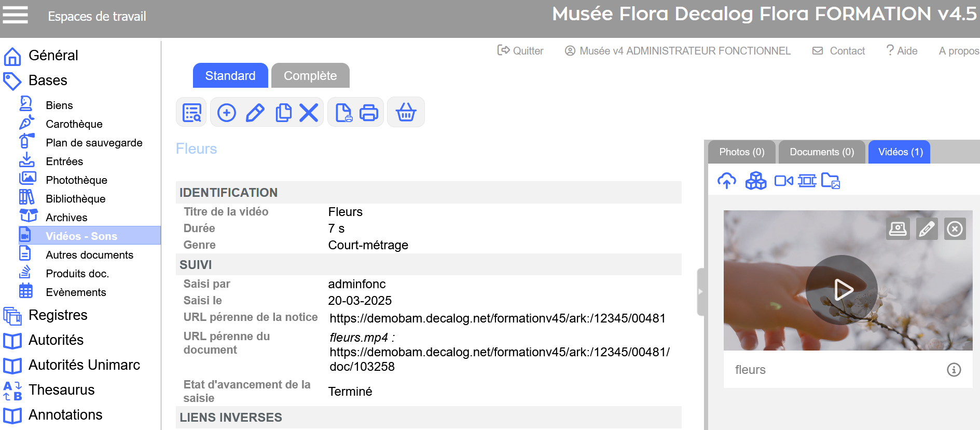Expand the Thesaurus section
980x430 pixels.
coord(61,390)
